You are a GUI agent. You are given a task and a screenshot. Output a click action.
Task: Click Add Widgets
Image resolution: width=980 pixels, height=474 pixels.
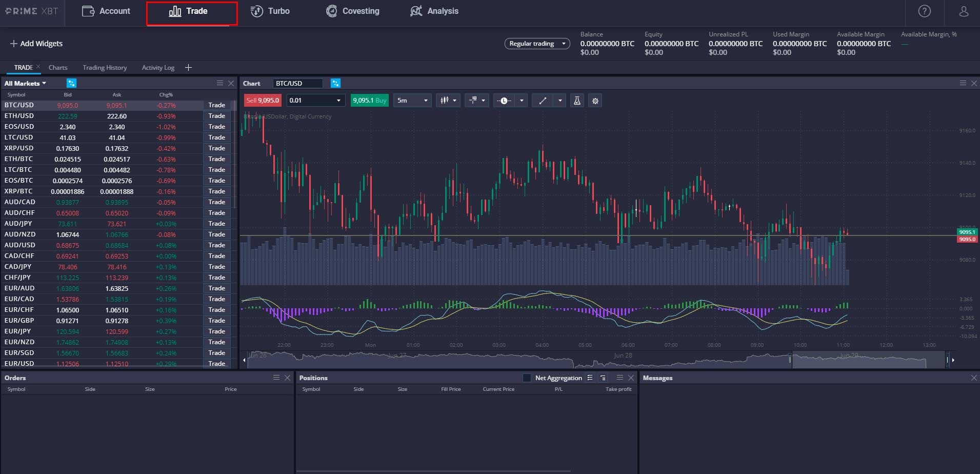[x=36, y=44]
